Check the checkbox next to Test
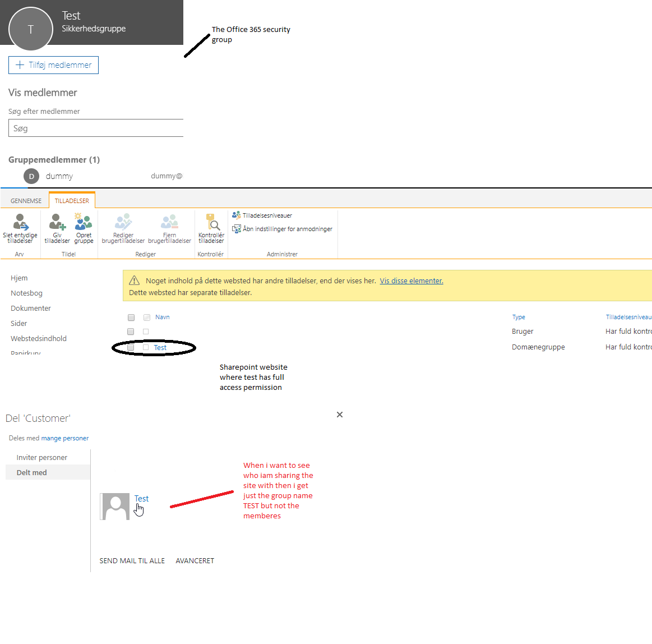This screenshot has width=652, height=644. 146,347
